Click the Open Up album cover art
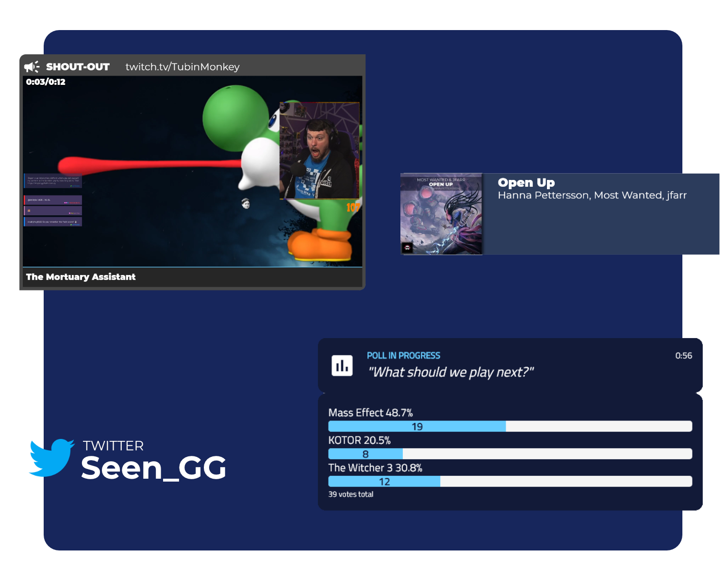The image size is (728, 582). [x=441, y=214]
